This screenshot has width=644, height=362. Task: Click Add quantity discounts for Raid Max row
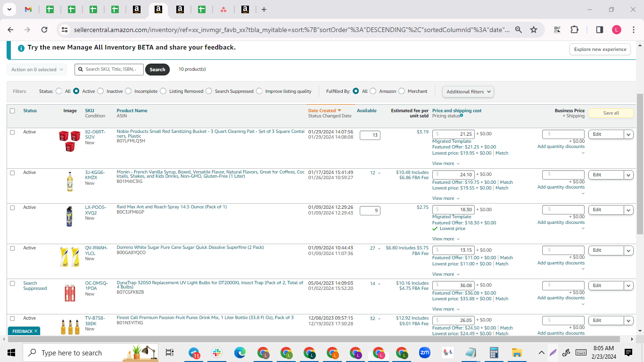tap(561, 222)
